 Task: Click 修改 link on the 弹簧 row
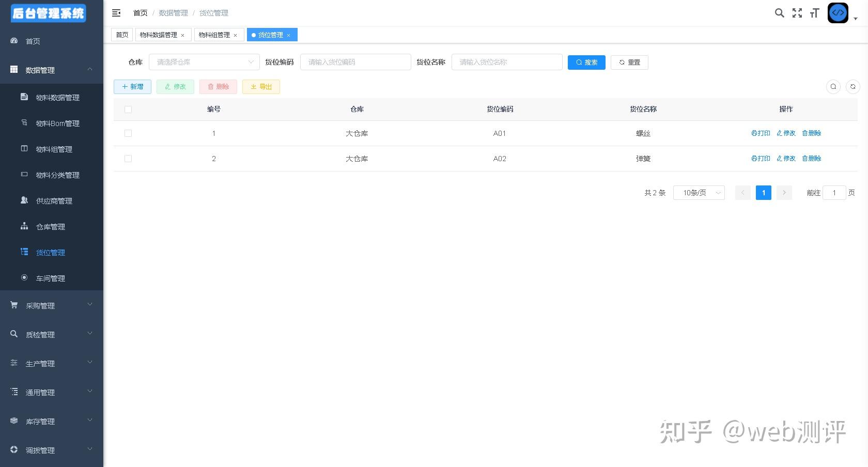785,159
